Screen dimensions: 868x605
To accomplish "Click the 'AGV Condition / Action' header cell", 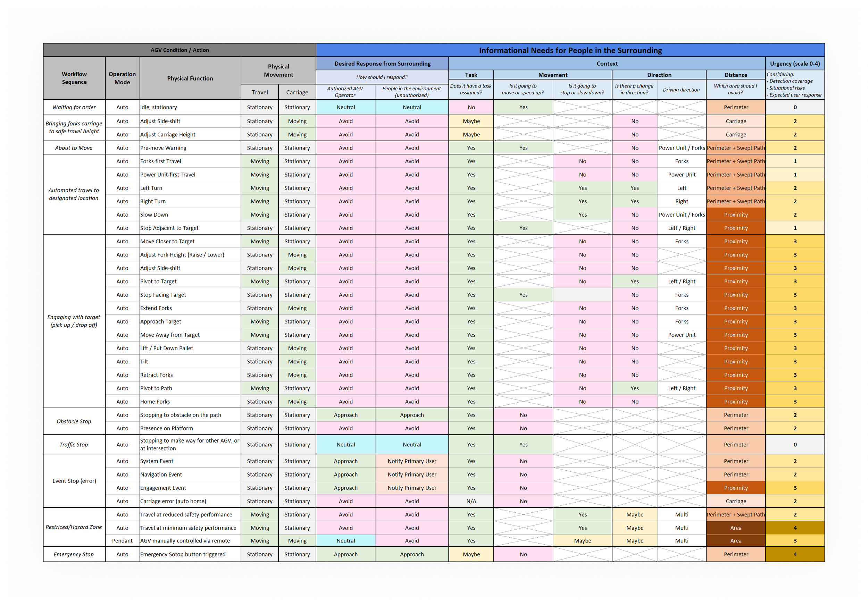I will tap(180, 50).
